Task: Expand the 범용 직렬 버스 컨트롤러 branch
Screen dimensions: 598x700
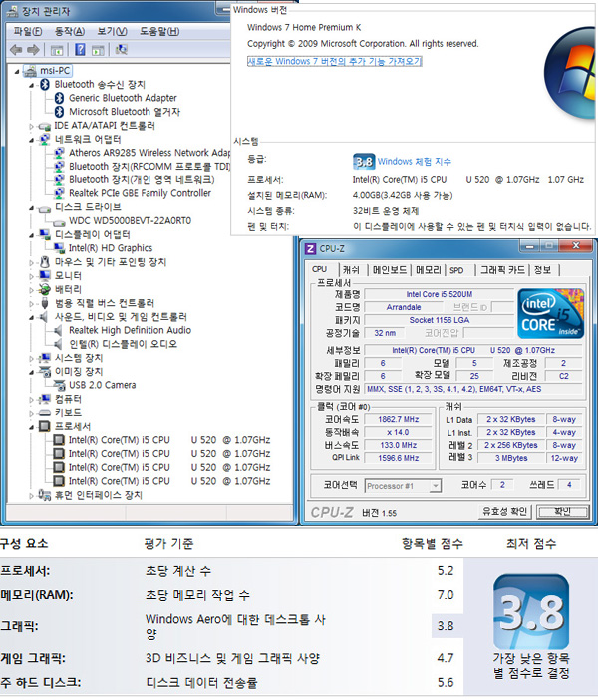Action: pos(31,304)
